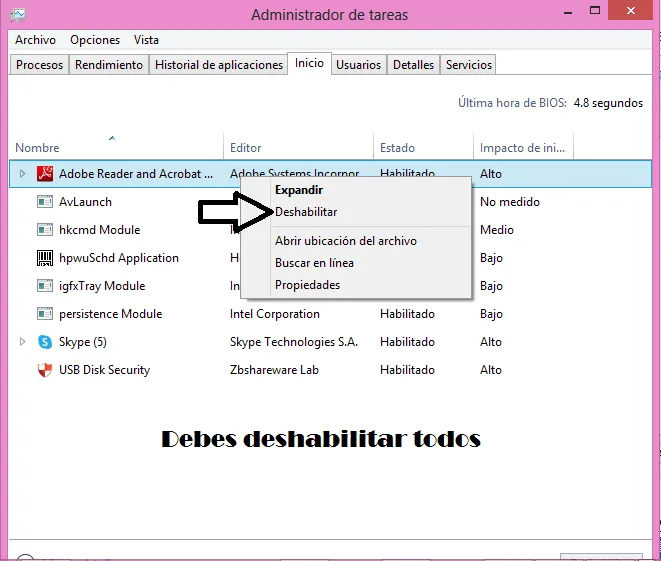The width and height of the screenshot is (661, 561).
Task: Select the Inicio tab
Action: click(309, 63)
